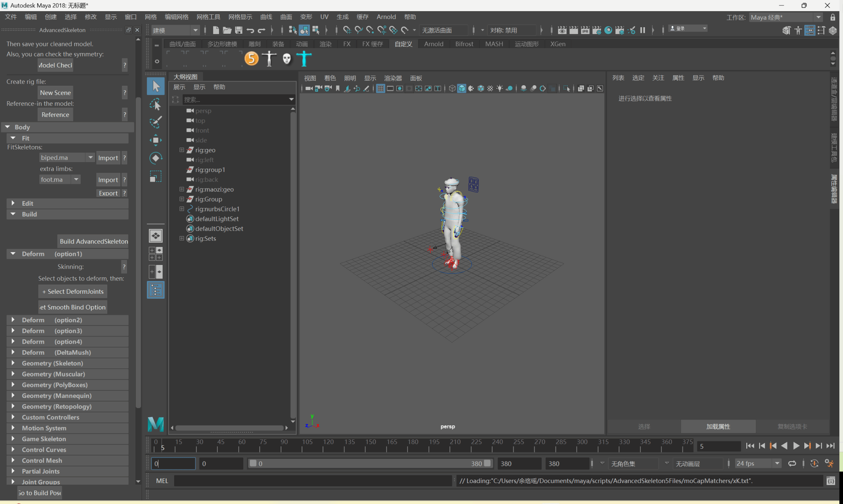Click the skull face shelf icon
843x504 pixels.
tap(287, 58)
